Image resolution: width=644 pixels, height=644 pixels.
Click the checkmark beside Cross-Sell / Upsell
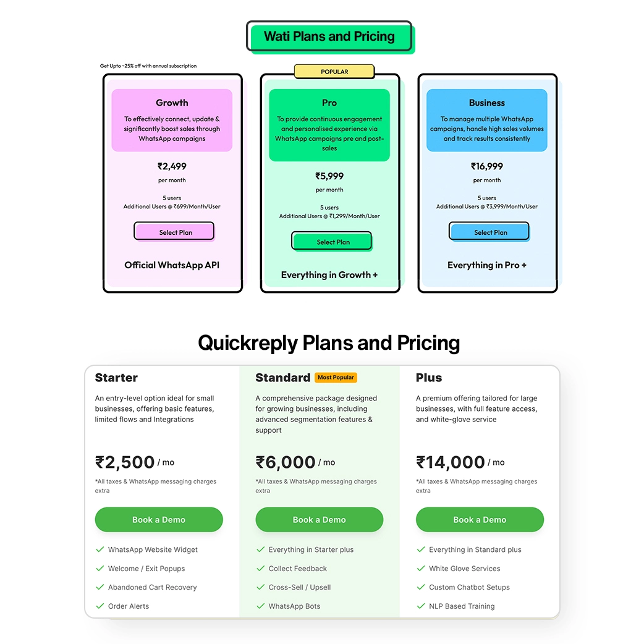click(x=260, y=587)
